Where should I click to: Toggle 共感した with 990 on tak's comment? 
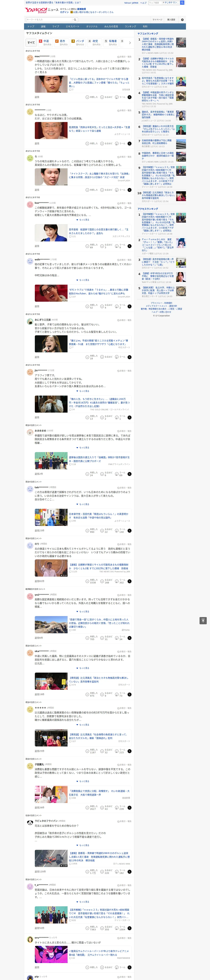point(91,531)
